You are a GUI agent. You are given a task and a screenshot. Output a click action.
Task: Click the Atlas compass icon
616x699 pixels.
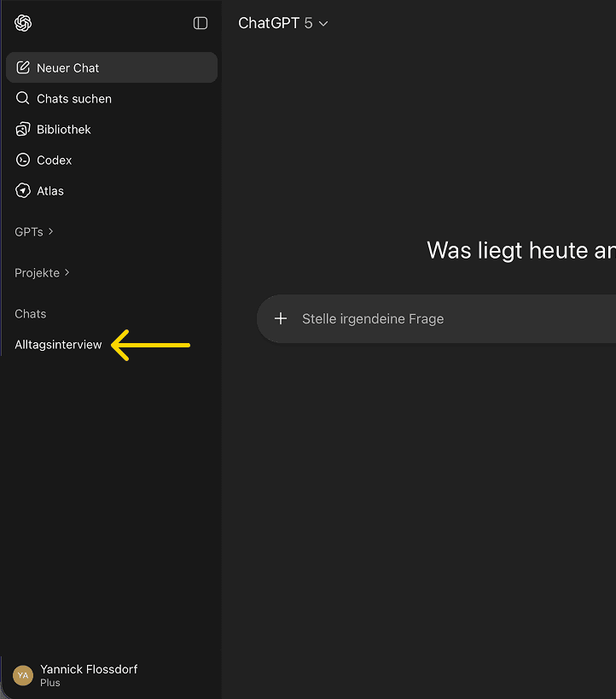23,190
